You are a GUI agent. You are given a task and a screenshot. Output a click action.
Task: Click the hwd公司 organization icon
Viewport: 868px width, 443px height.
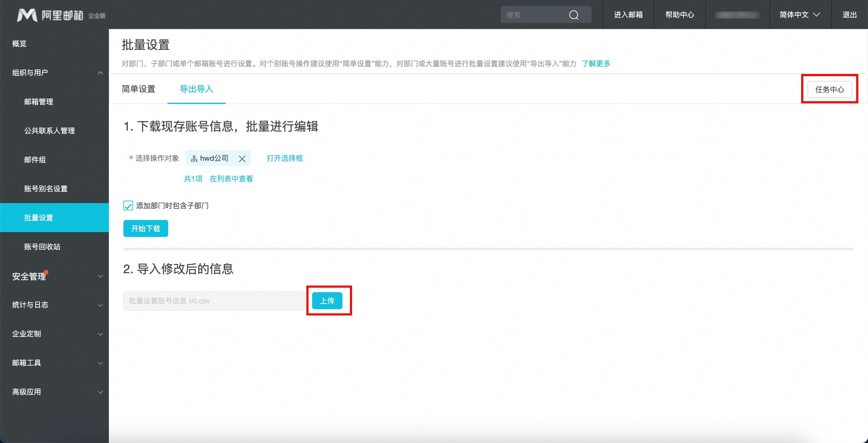(x=194, y=159)
